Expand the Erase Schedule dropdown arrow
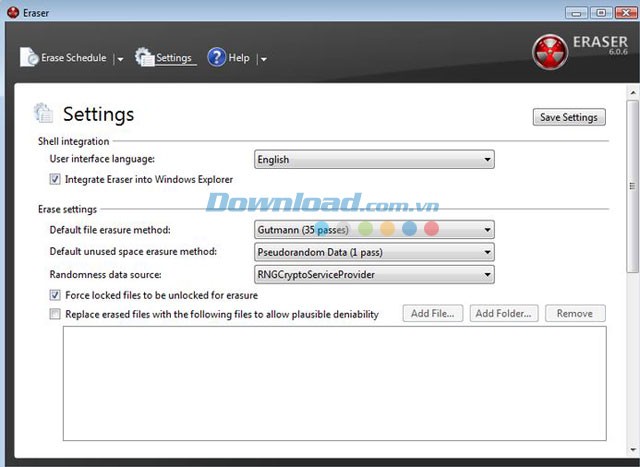 point(120,59)
